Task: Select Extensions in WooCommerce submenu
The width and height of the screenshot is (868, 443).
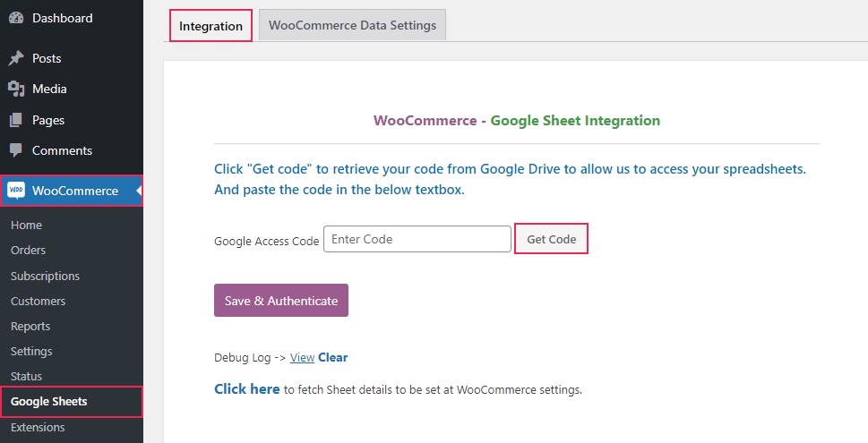Action: coord(38,427)
